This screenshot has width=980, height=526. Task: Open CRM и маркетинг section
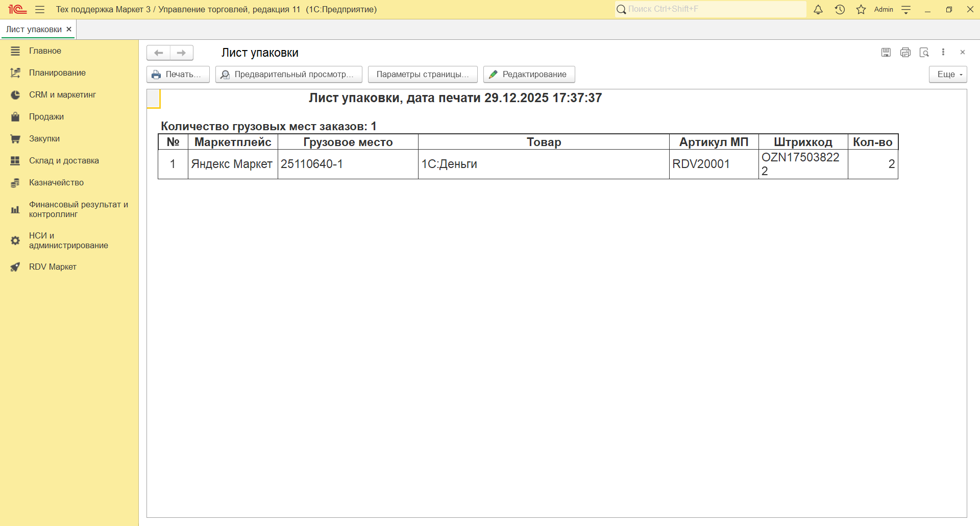69,95
